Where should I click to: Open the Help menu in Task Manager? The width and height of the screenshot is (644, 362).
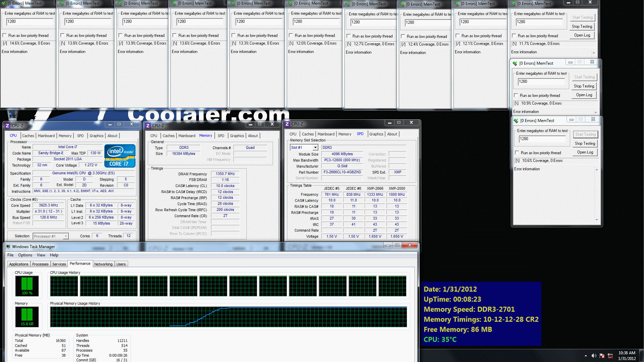(x=54, y=255)
